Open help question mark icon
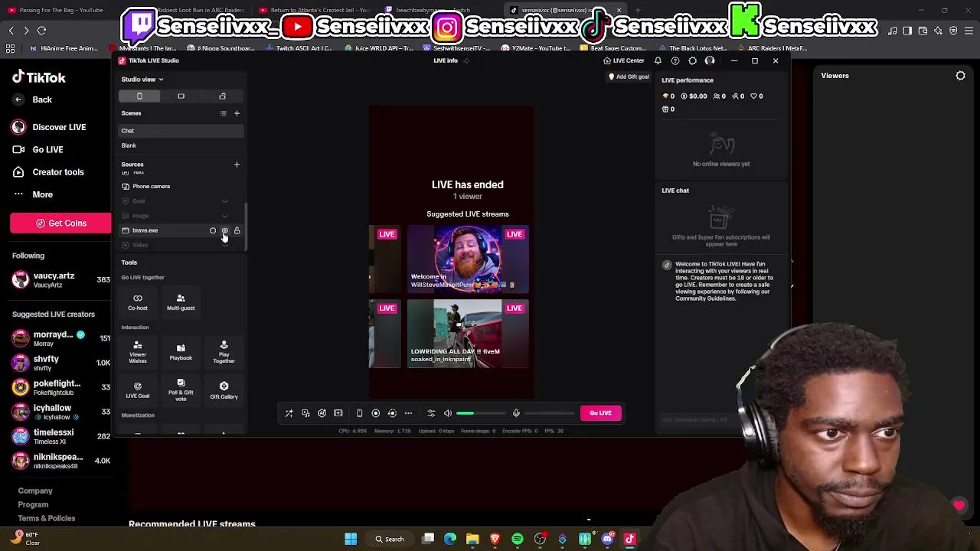This screenshot has height=551, width=980. [x=675, y=60]
